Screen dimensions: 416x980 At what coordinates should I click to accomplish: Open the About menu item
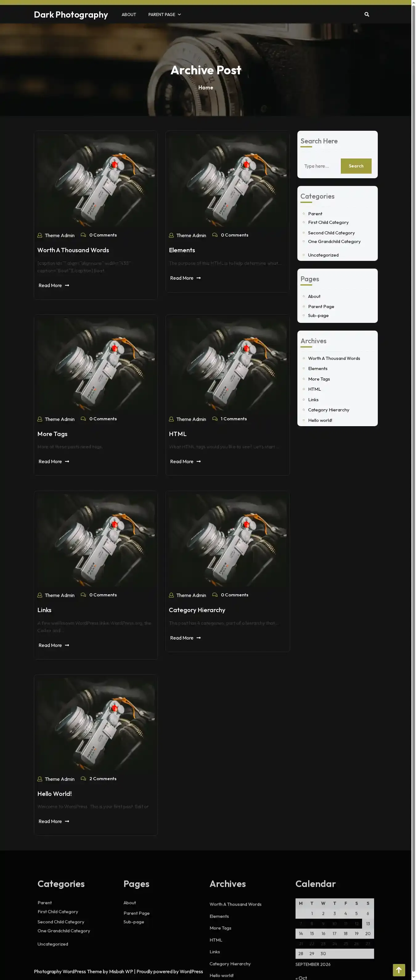pos(128,14)
